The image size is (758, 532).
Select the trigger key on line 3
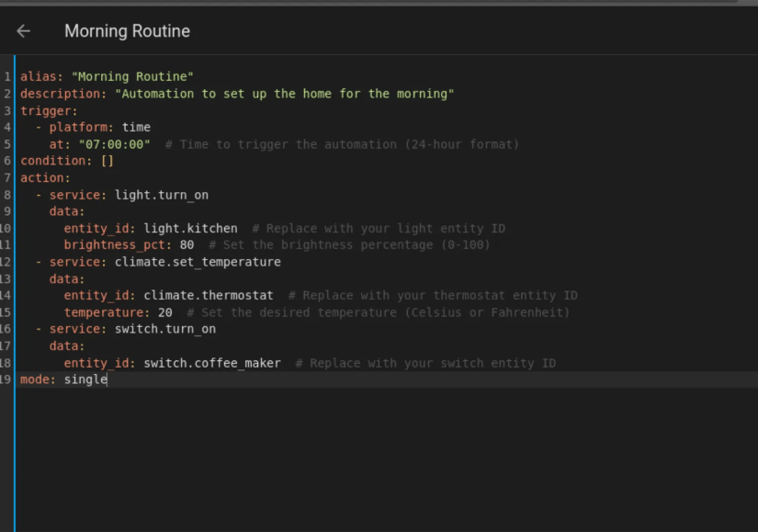(x=49, y=111)
